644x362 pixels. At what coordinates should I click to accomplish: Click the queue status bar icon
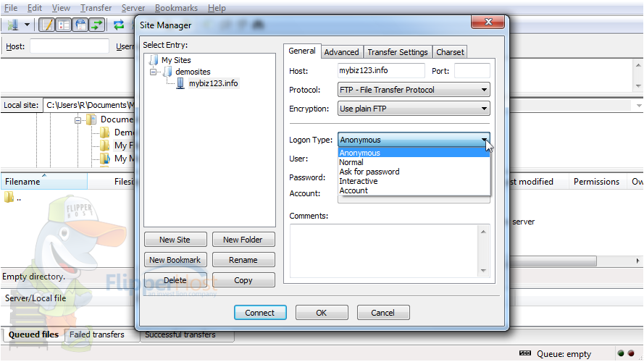(x=525, y=353)
